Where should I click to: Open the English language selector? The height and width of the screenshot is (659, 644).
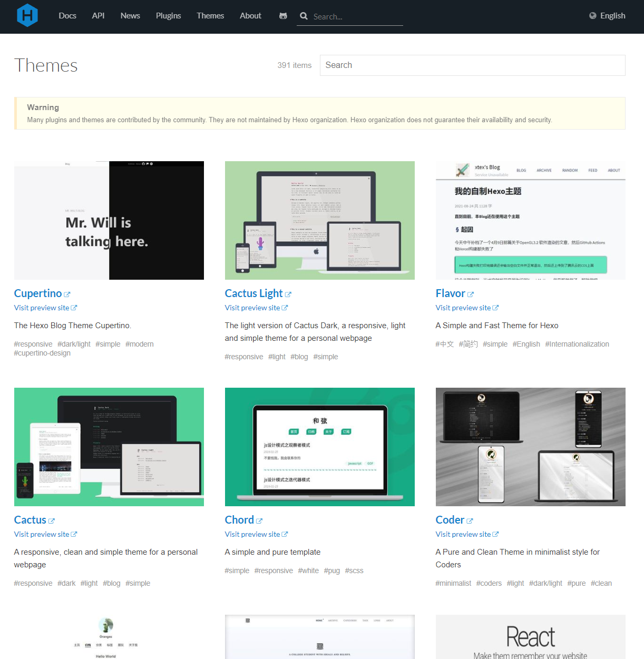point(607,16)
